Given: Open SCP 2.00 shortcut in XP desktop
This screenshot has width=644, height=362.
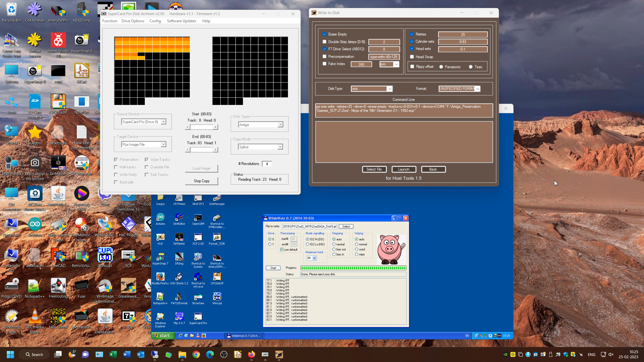Looking at the screenshot, I should pos(198,239).
